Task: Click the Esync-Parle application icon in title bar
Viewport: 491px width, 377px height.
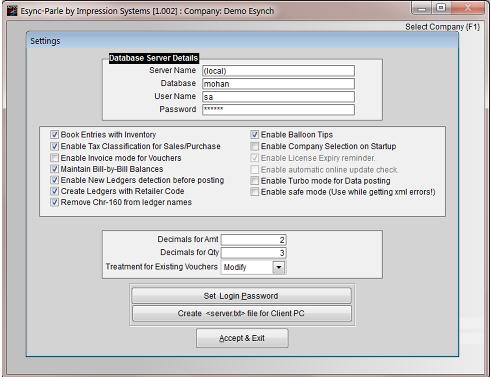Action: (x=12, y=11)
